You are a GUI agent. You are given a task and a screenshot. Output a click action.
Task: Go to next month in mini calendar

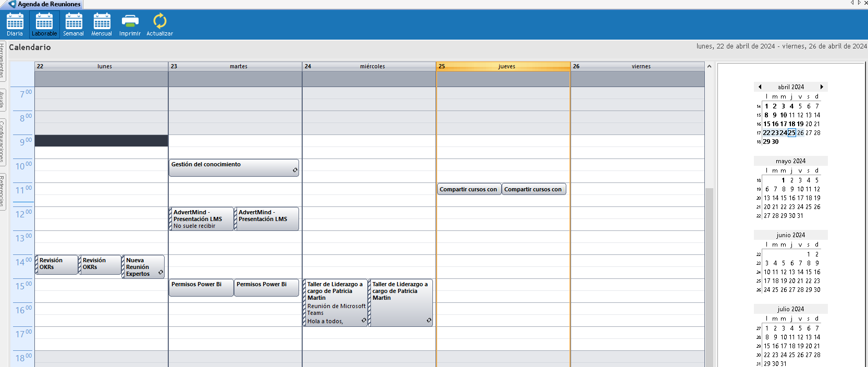point(822,87)
